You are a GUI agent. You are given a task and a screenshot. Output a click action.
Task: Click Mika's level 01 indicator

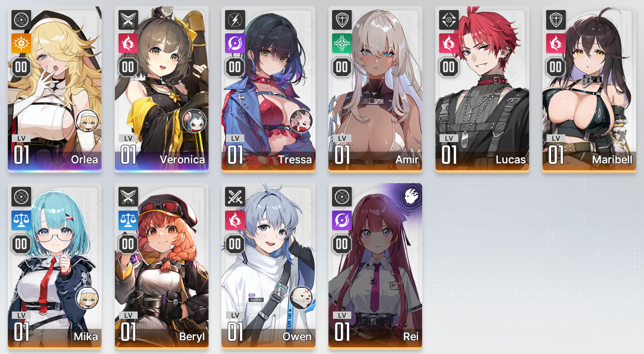(x=21, y=328)
